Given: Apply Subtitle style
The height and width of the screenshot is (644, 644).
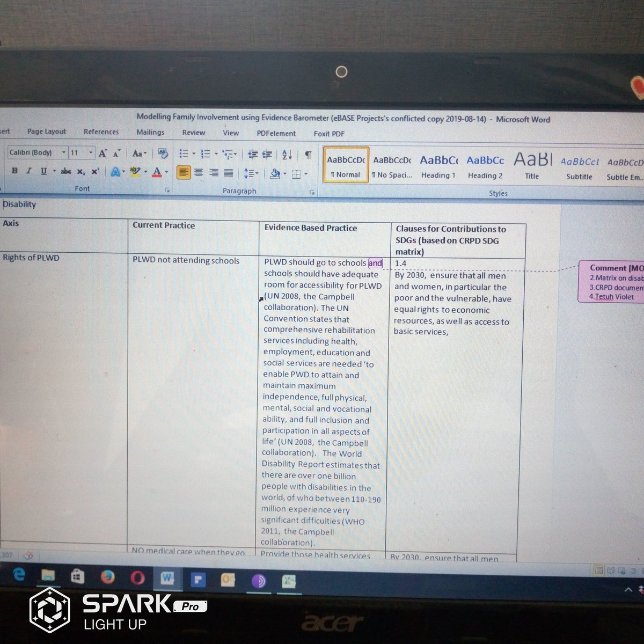Looking at the screenshot, I should click(580, 169).
